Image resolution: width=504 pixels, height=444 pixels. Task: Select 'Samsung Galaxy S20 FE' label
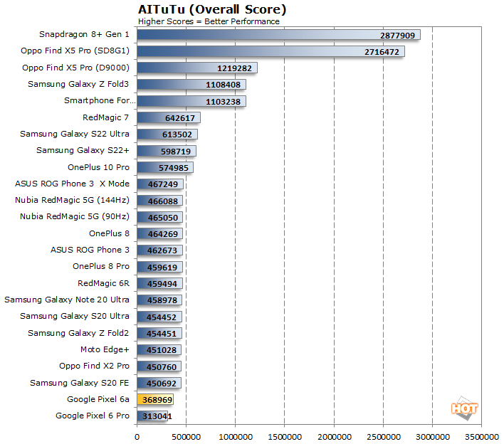point(80,383)
